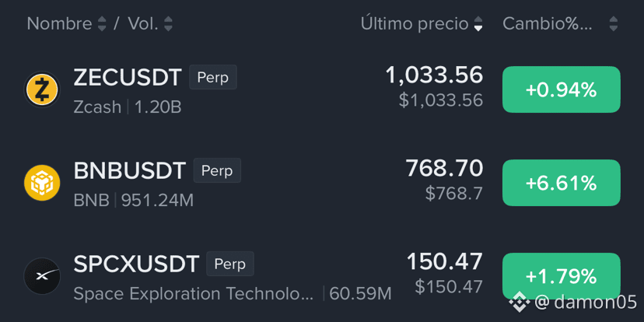The image size is (644, 322).
Task: Click the Perp tag beside SPCXUSDT
Action: 230,264
